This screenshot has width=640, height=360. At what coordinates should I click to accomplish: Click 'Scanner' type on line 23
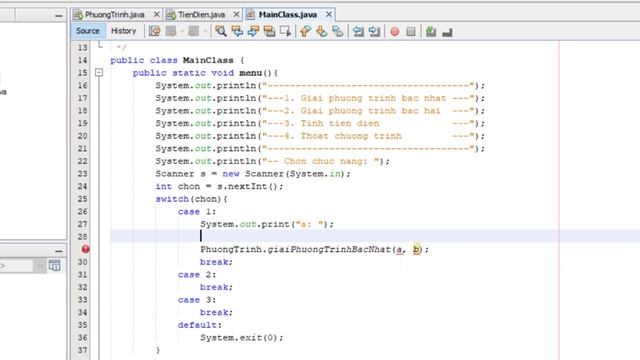point(175,174)
